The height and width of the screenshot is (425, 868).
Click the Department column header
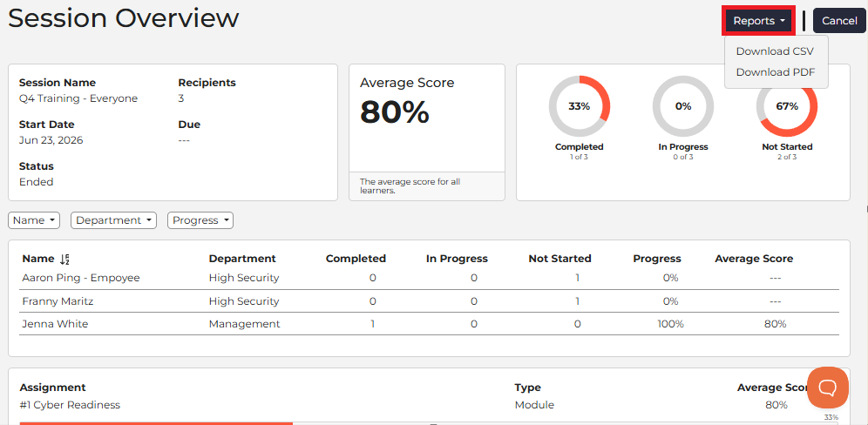point(242,259)
